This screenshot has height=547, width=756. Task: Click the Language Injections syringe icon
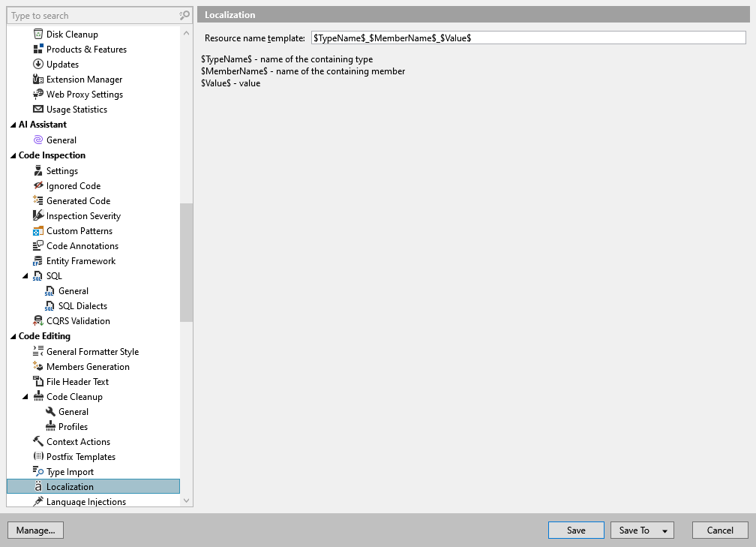click(x=38, y=502)
